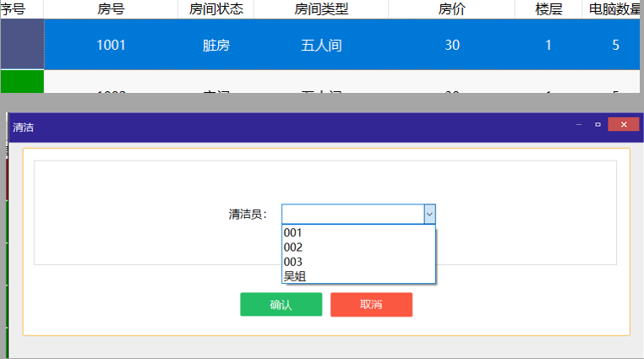The width and height of the screenshot is (644, 359).
Task: Click the 脏房 status cell
Action: coord(216,45)
